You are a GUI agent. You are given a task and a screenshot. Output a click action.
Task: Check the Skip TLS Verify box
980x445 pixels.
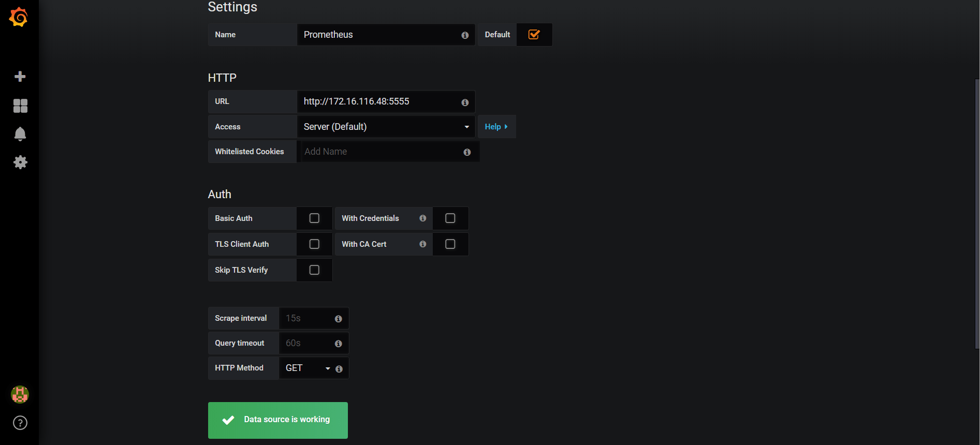pos(314,270)
